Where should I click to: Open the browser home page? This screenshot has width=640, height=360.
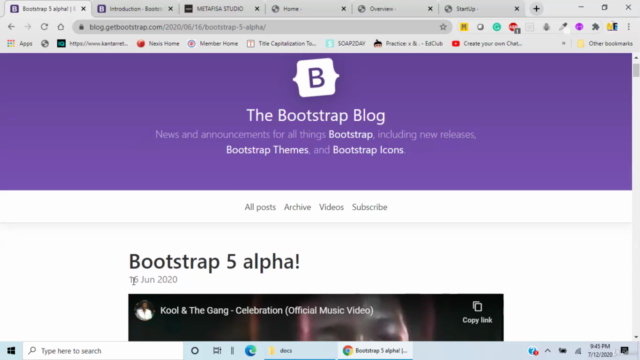[x=61, y=27]
